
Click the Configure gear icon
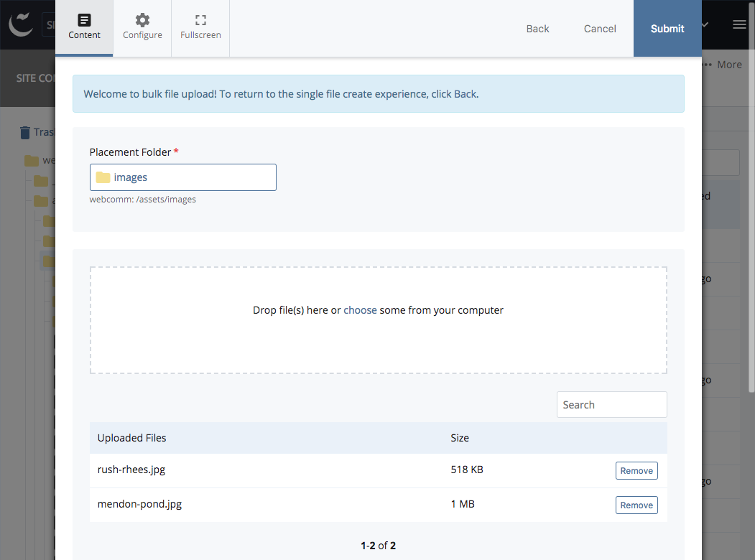pos(142,20)
